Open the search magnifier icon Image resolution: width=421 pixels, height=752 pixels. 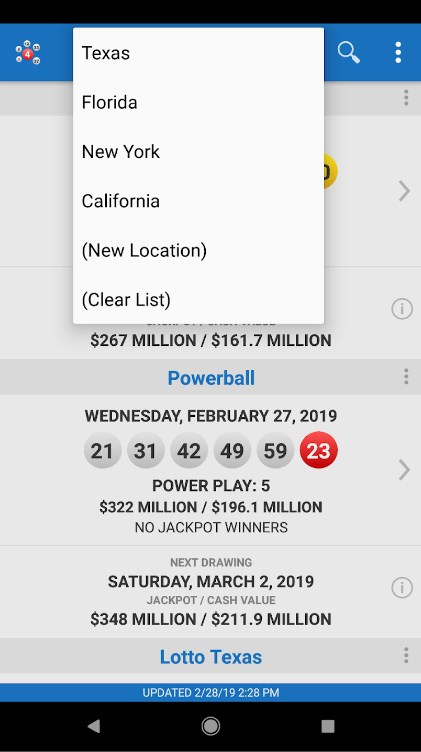tap(349, 52)
